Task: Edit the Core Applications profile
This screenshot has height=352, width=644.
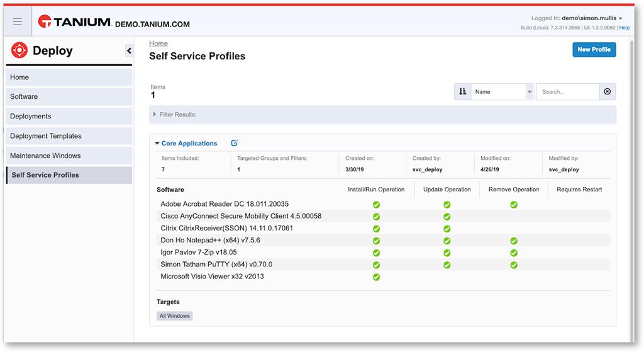Action: (234, 143)
